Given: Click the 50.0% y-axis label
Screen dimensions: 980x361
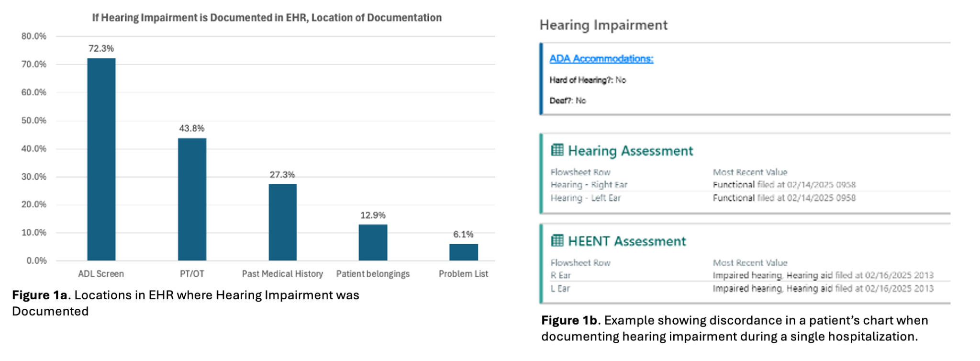Looking at the screenshot, I should (34, 120).
